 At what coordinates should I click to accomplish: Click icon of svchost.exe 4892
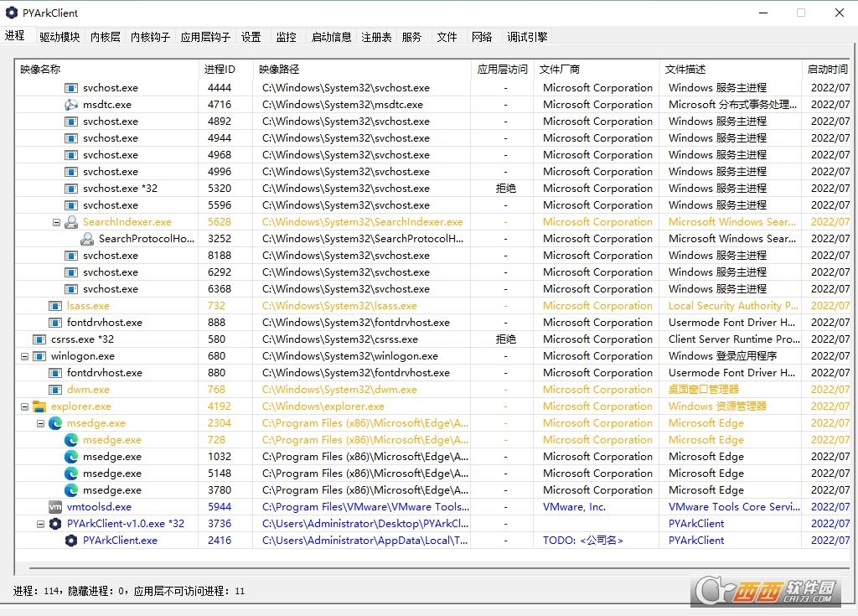[x=71, y=121]
